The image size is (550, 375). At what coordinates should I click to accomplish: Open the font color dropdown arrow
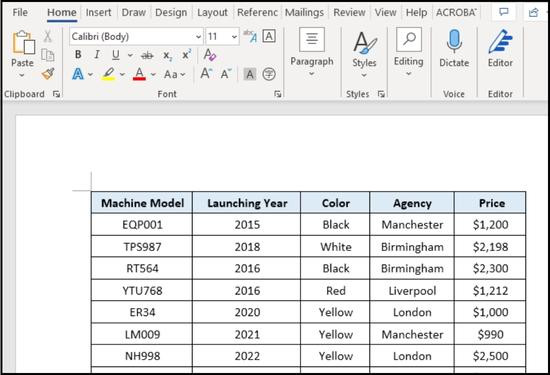click(153, 74)
